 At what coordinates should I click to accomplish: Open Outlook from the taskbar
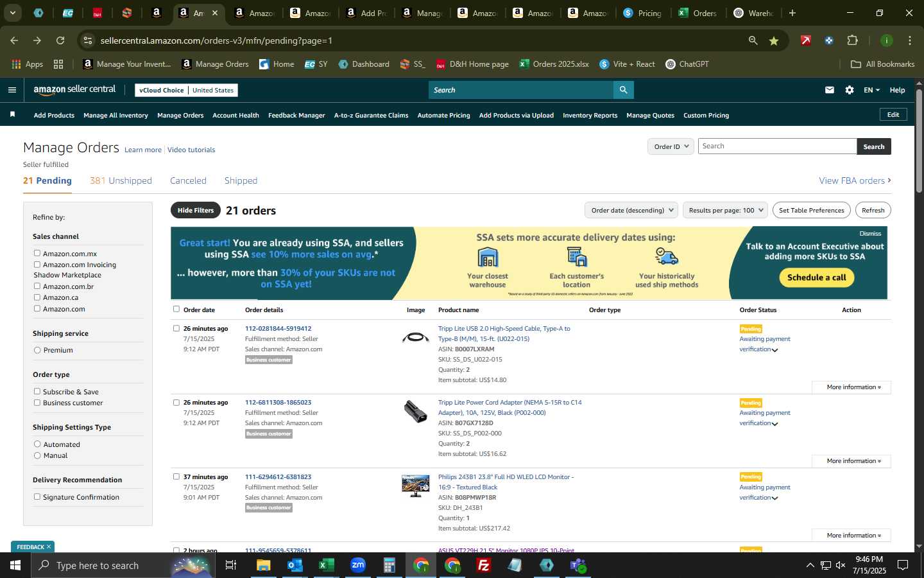(x=295, y=565)
